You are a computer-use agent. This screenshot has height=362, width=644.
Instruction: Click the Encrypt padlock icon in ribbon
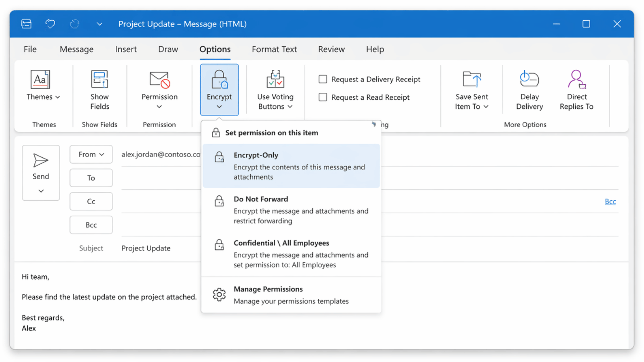click(219, 79)
